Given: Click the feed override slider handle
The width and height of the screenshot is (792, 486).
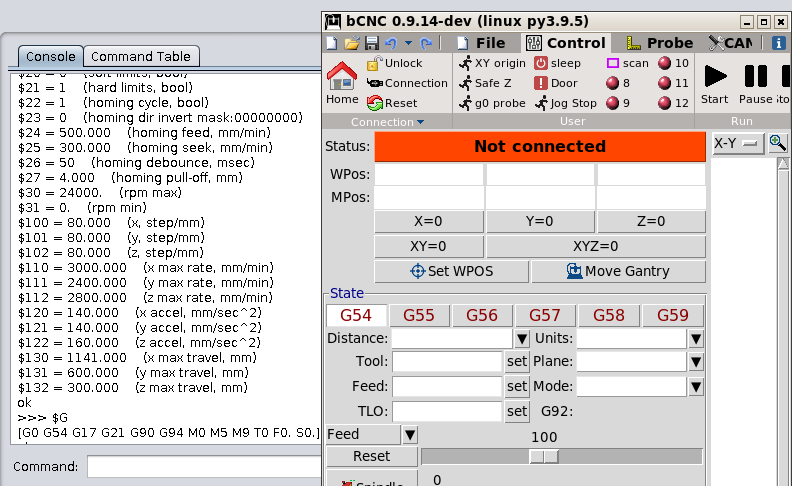Looking at the screenshot, I should pyautogui.click(x=544, y=456).
